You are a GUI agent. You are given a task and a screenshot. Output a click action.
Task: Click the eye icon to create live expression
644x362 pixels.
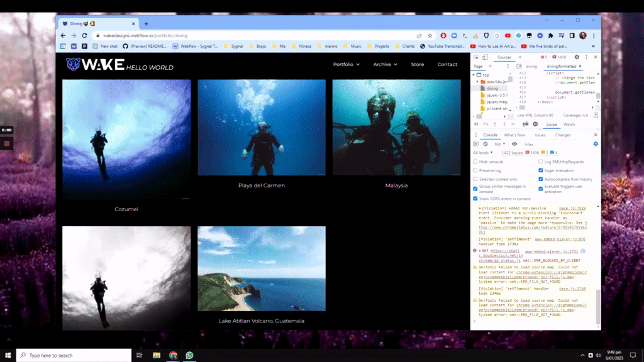point(514,144)
